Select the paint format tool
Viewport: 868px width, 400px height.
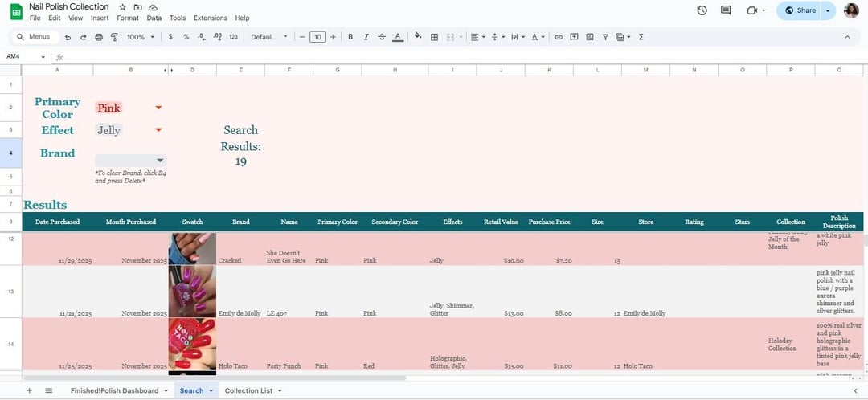[113, 37]
